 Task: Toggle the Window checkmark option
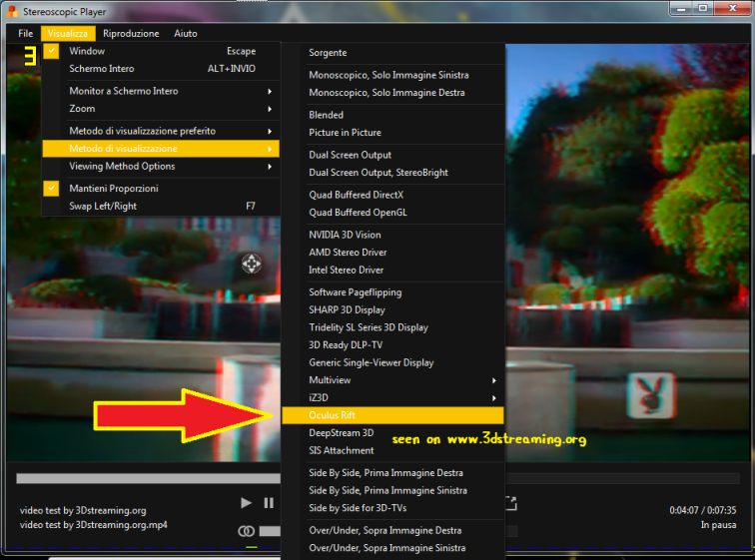[51, 51]
